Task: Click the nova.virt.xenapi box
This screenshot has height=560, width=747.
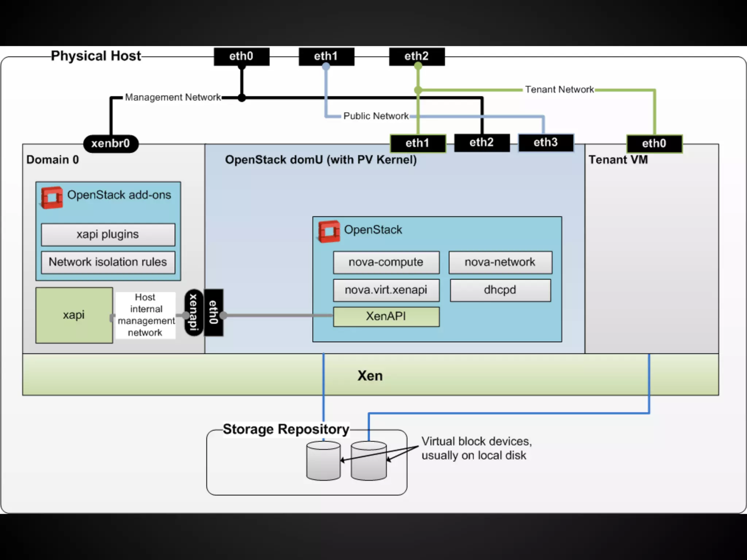Action: pos(386,290)
